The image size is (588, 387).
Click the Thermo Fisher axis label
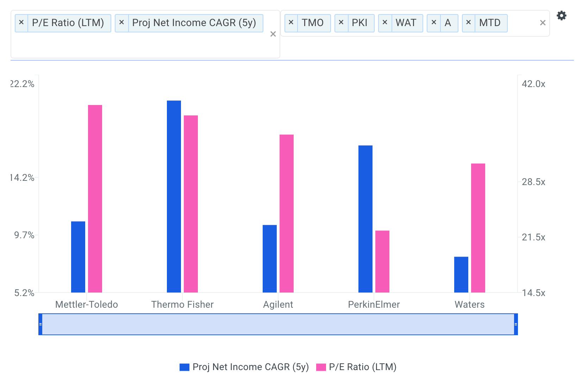182,305
